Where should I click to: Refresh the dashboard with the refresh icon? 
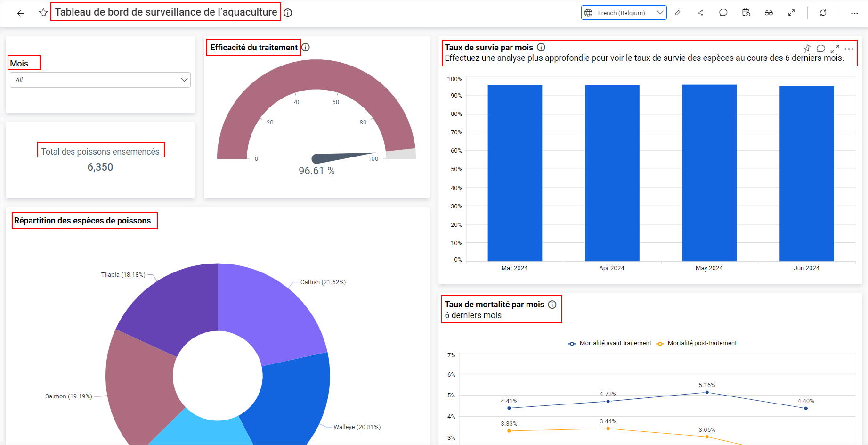coord(823,13)
